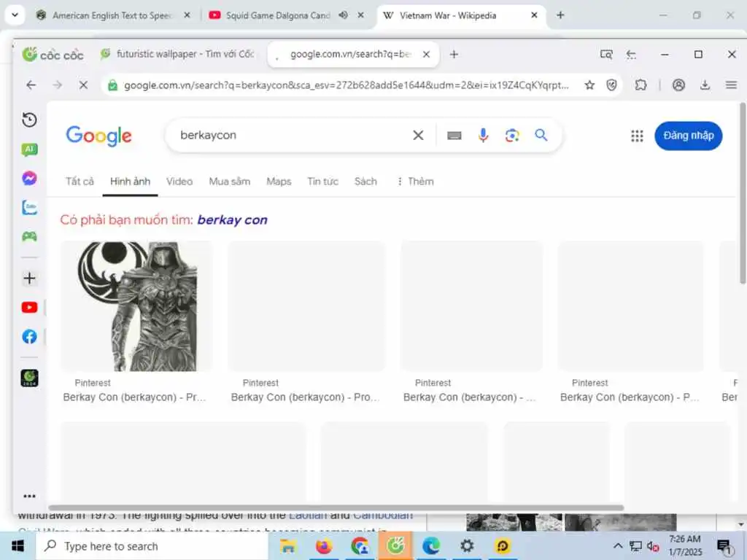Viewport: 747px width, 560px height.
Task: Mute the Squid Game tab audio
Action: [344, 15]
